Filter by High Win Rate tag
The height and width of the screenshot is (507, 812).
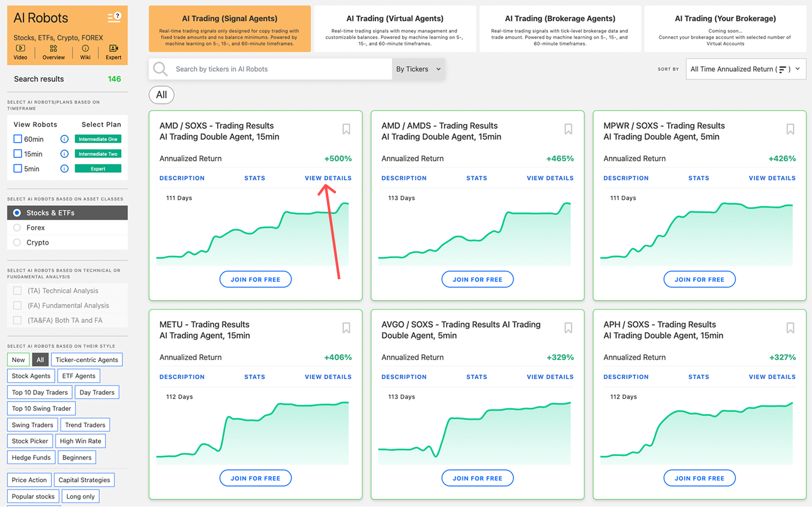(81, 441)
